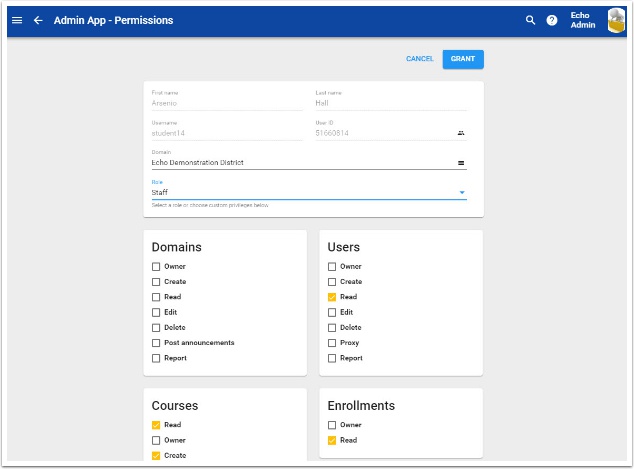Click the Domain input field
This screenshot has height=469, width=634.
point(300,162)
